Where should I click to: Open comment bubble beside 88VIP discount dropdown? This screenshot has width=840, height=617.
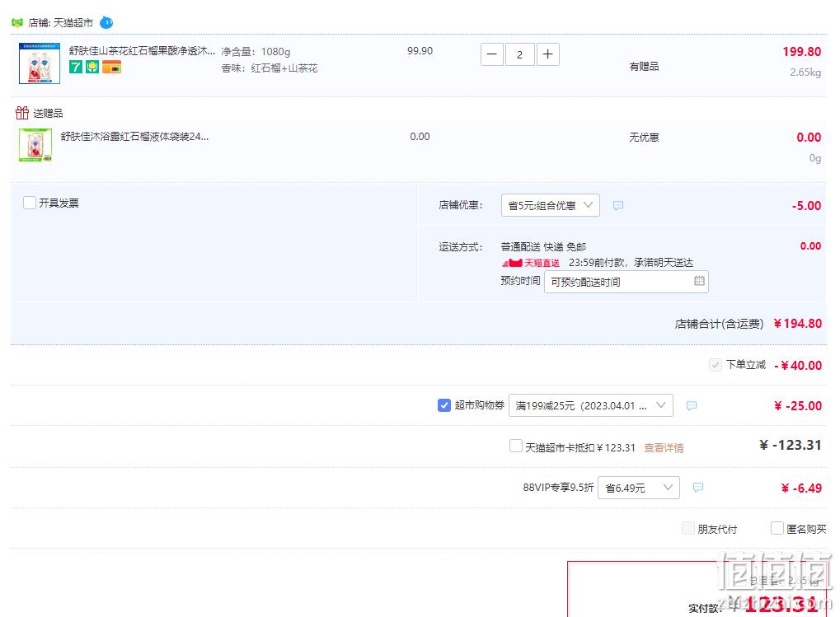tap(698, 488)
